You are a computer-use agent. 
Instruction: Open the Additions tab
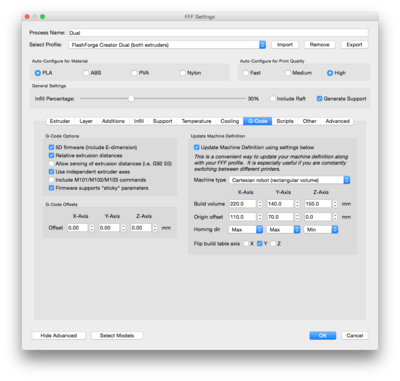click(x=113, y=121)
